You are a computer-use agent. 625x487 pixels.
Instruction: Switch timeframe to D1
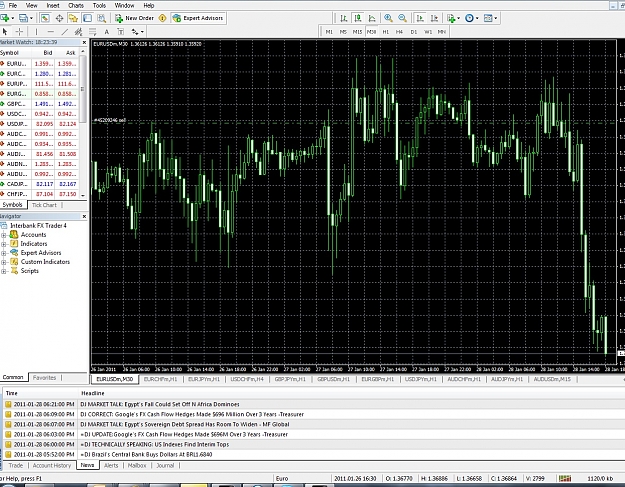click(414, 32)
